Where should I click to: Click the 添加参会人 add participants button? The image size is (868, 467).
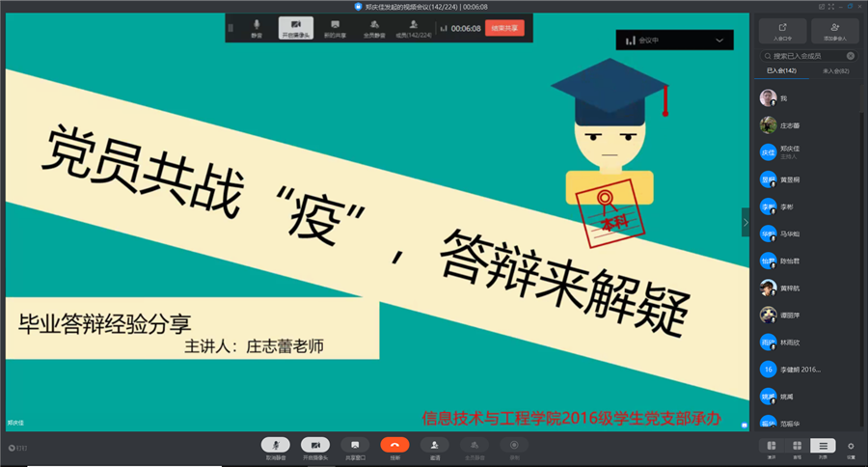coord(833,31)
